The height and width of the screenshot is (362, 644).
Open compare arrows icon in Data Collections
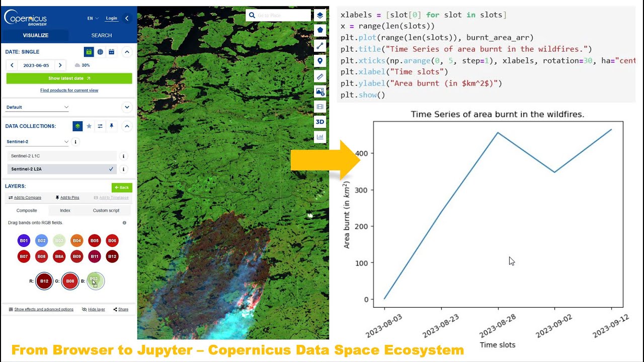point(100,126)
